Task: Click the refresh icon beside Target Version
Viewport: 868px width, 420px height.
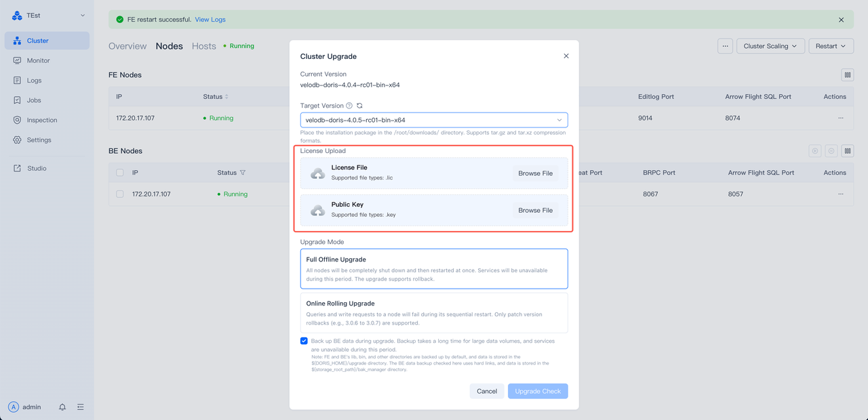Action: point(359,106)
